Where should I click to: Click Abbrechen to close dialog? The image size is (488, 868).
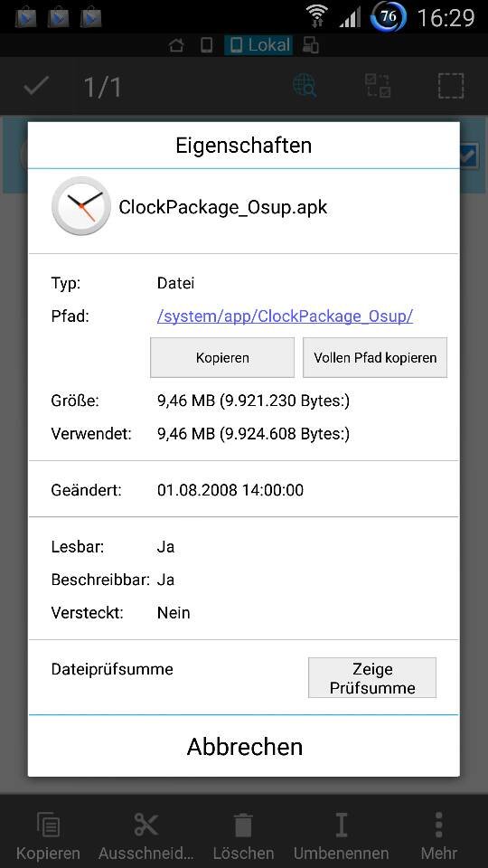[x=244, y=746]
